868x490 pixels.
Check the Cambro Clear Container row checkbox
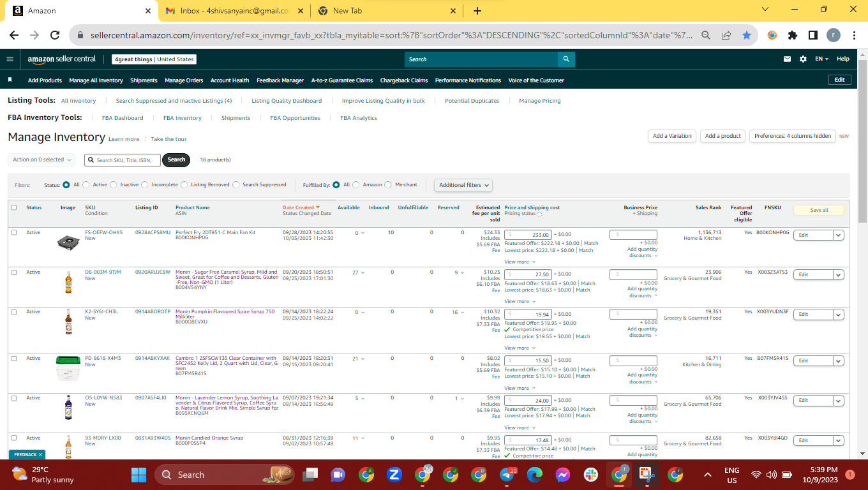(14, 358)
